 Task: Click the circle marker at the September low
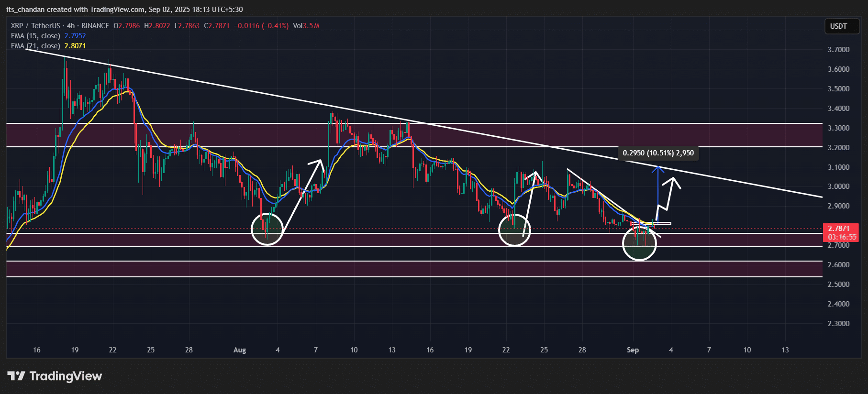pyautogui.click(x=639, y=243)
